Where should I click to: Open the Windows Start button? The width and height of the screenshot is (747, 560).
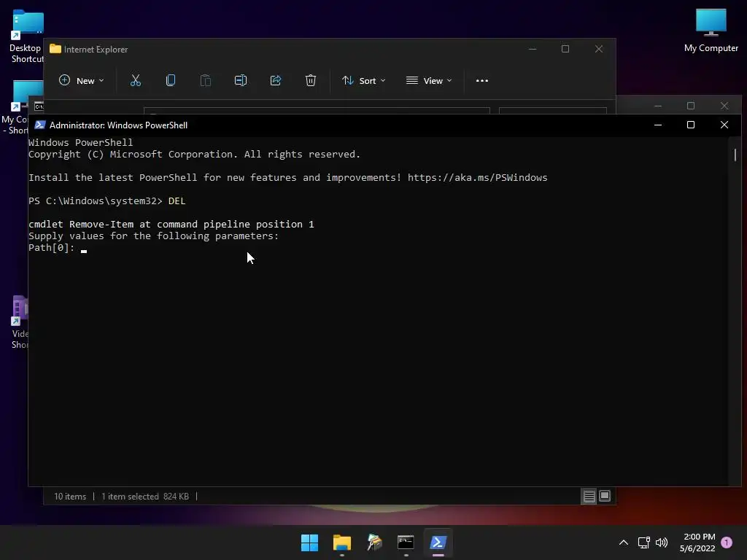pos(309,542)
